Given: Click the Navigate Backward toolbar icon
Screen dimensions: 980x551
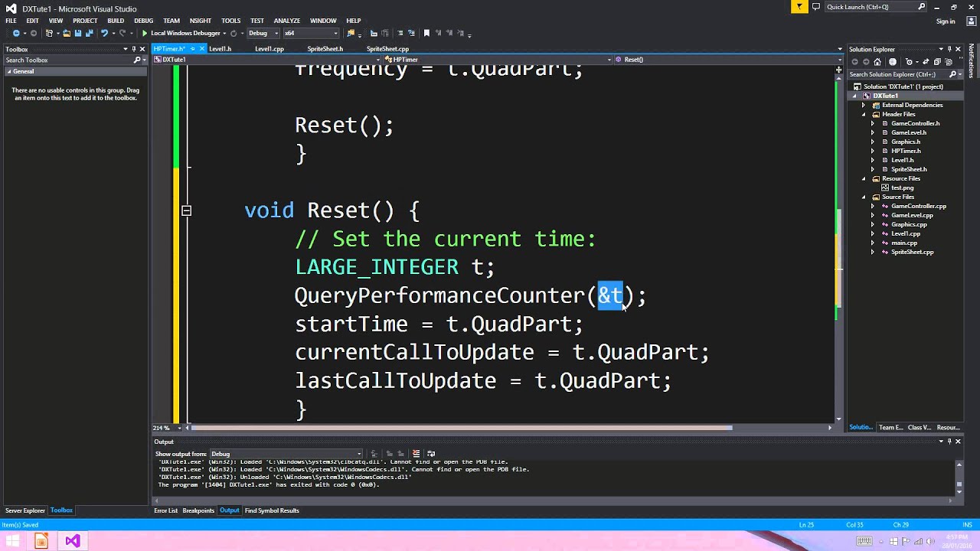Looking at the screenshot, I should pos(16,33).
